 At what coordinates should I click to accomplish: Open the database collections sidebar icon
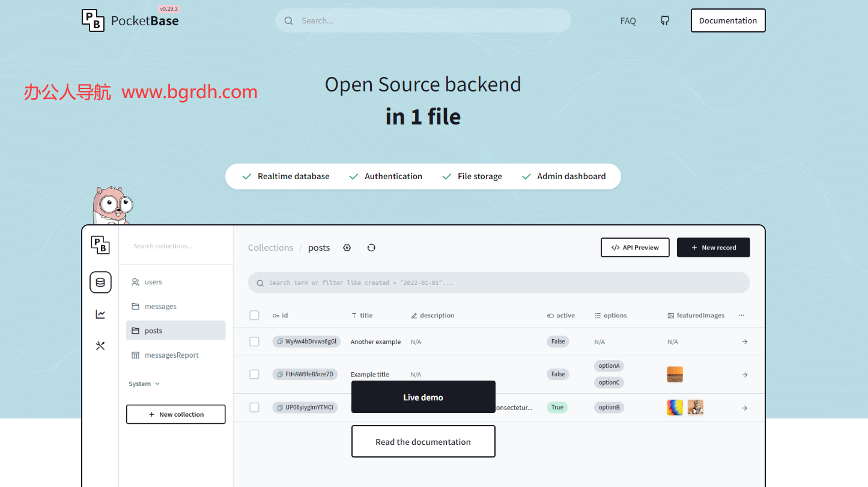(100, 282)
